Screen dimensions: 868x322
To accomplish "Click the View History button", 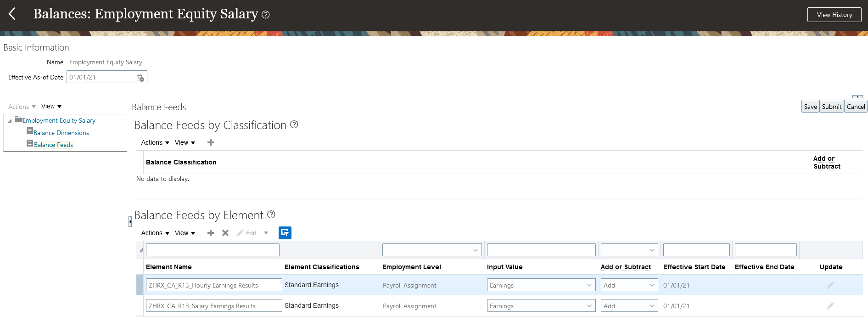I will pyautogui.click(x=834, y=15).
